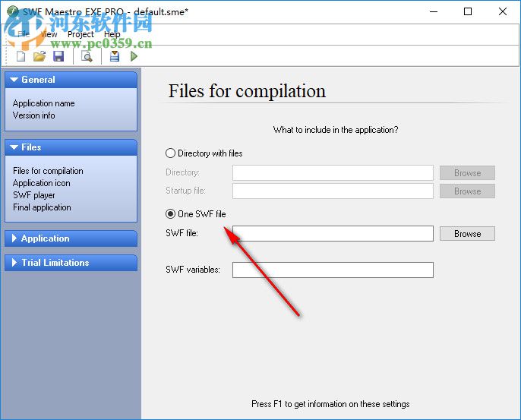This screenshot has height=420, width=521.
Task: Click the preview magnifier toolbar icon
Action: pyautogui.click(x=87, y=56)
